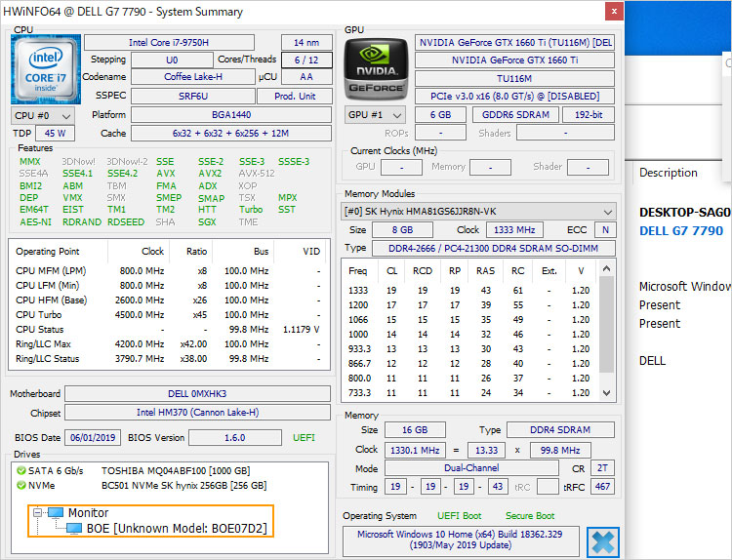Click the total memory size 16 GB field
The height and width of the screenshot is (560, 732).
coord(415,430)
